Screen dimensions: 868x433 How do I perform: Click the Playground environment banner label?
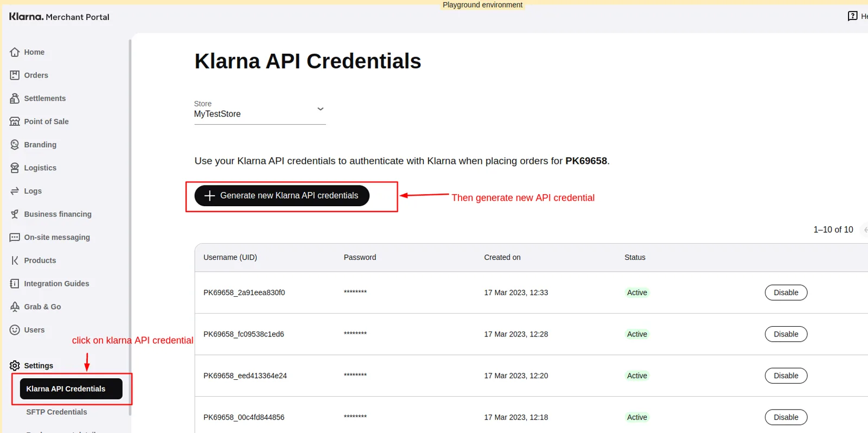pyautogui.click(x=482, y=5)
